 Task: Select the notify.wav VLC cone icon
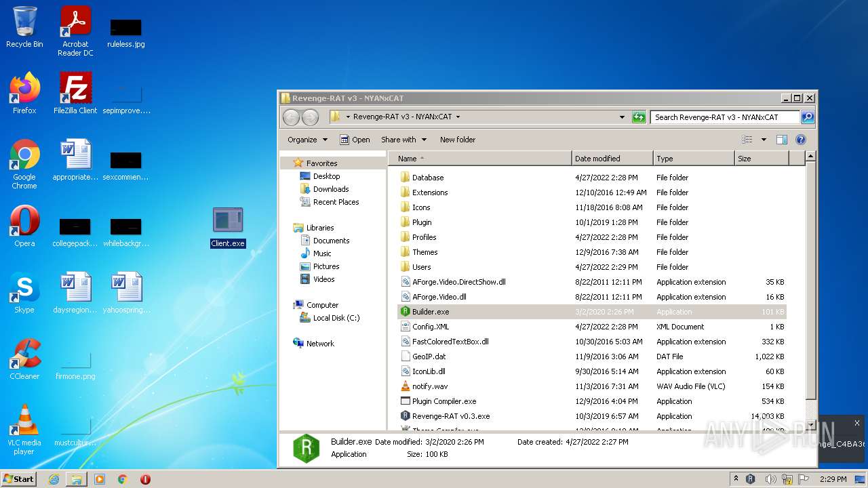pyautogui.click(x=405, y=386)
